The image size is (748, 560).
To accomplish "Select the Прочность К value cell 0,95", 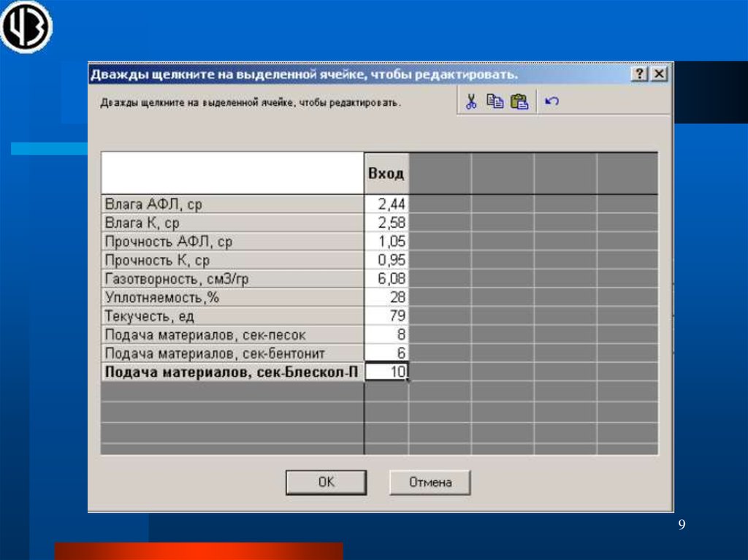I will coord(386,260).
